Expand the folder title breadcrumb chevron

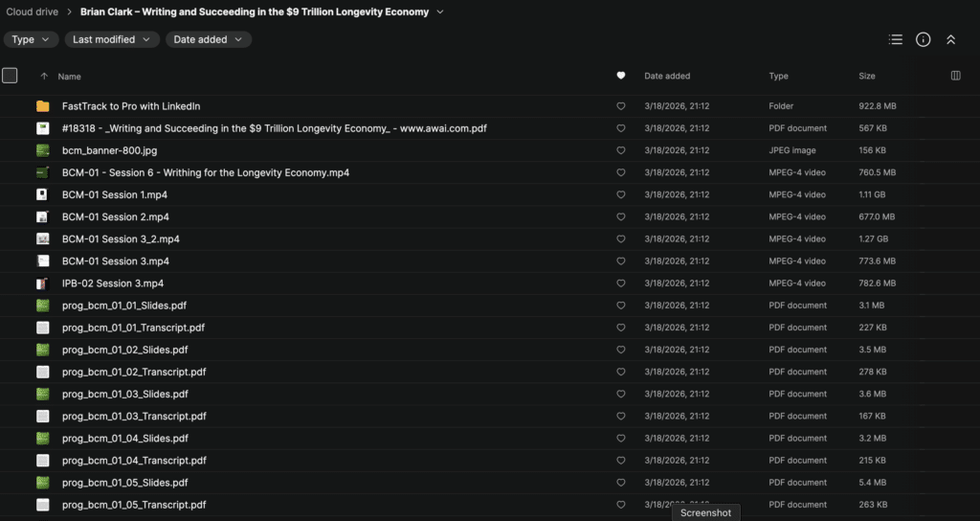pos(440,11)
